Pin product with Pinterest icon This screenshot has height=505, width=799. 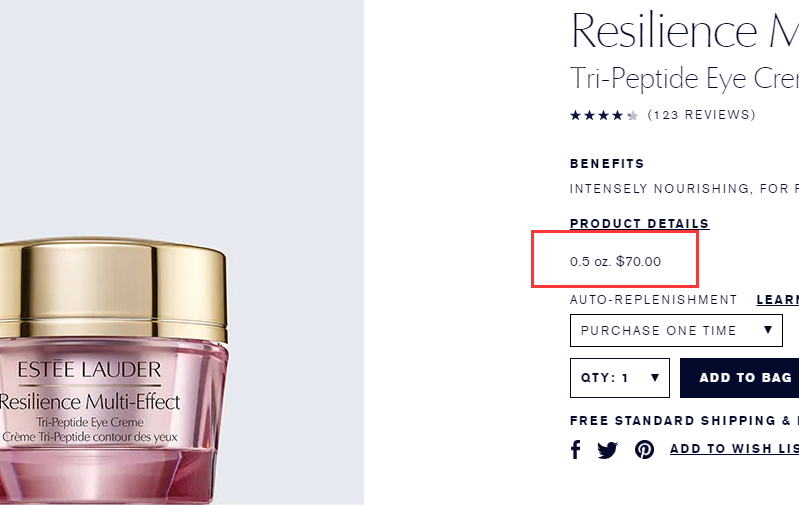644,449
